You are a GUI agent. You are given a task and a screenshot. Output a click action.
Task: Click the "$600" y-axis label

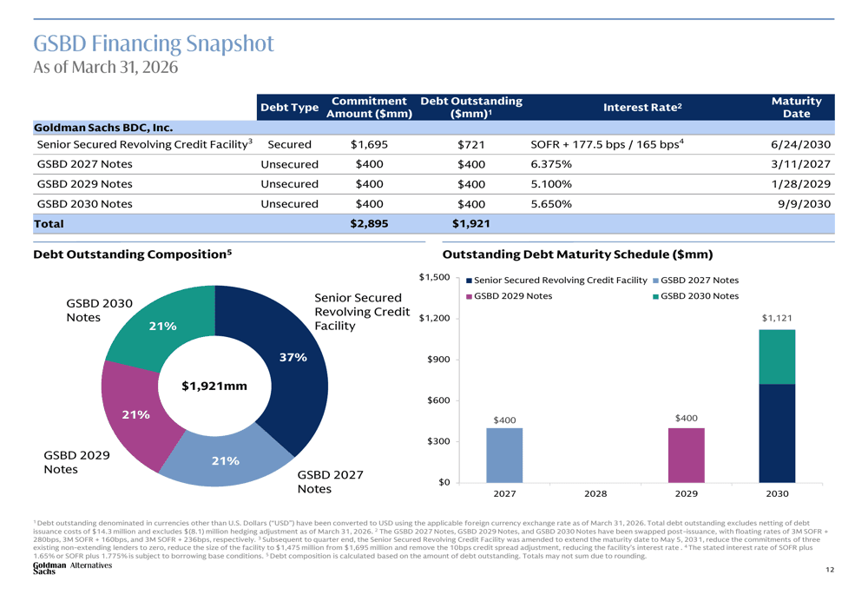(x=438, y=400)
